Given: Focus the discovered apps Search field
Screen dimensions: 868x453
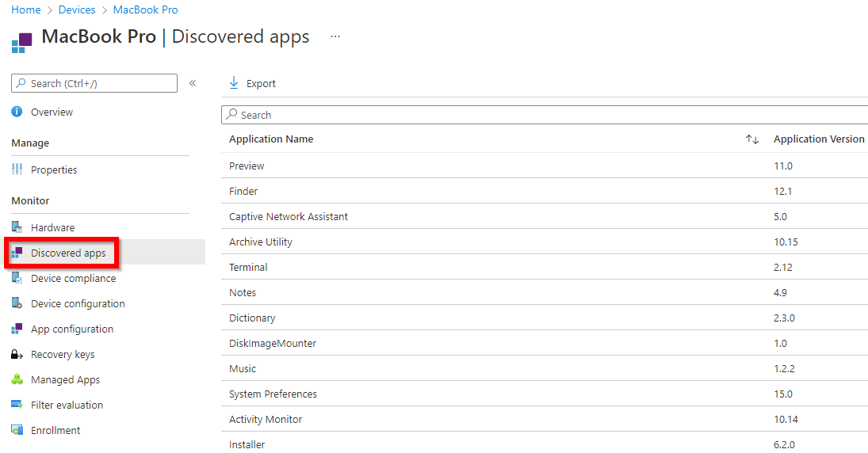Looking at the screenshot, I should [x=545, y=115].
